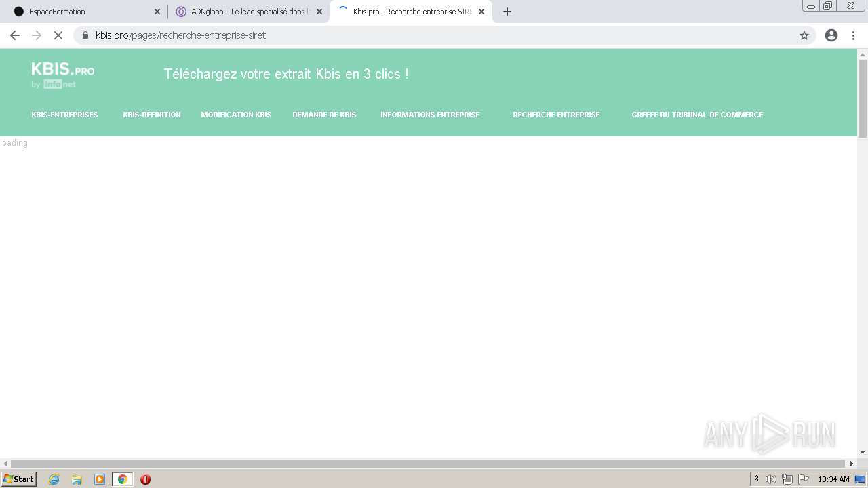This screenshot has width=868, height=488.
Task: Click the horizontal scroll right arrow
Action: pos(852,464)
